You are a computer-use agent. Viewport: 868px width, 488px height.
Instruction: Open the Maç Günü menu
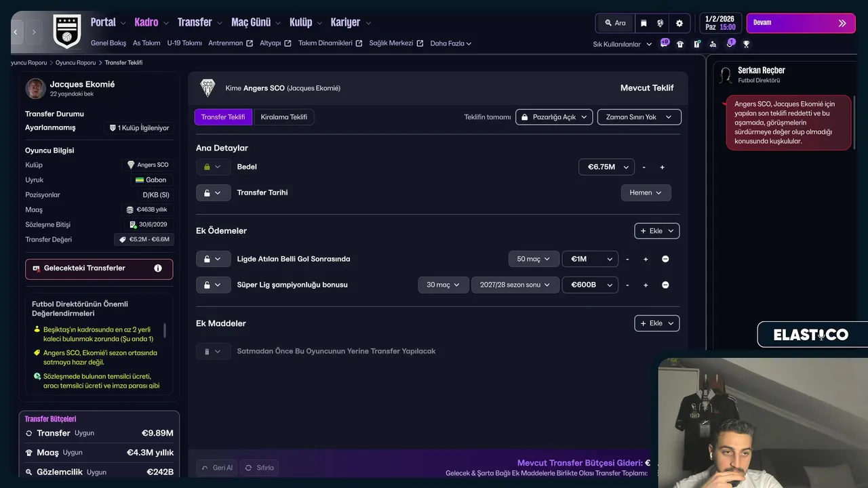click(x=256, y=22)
